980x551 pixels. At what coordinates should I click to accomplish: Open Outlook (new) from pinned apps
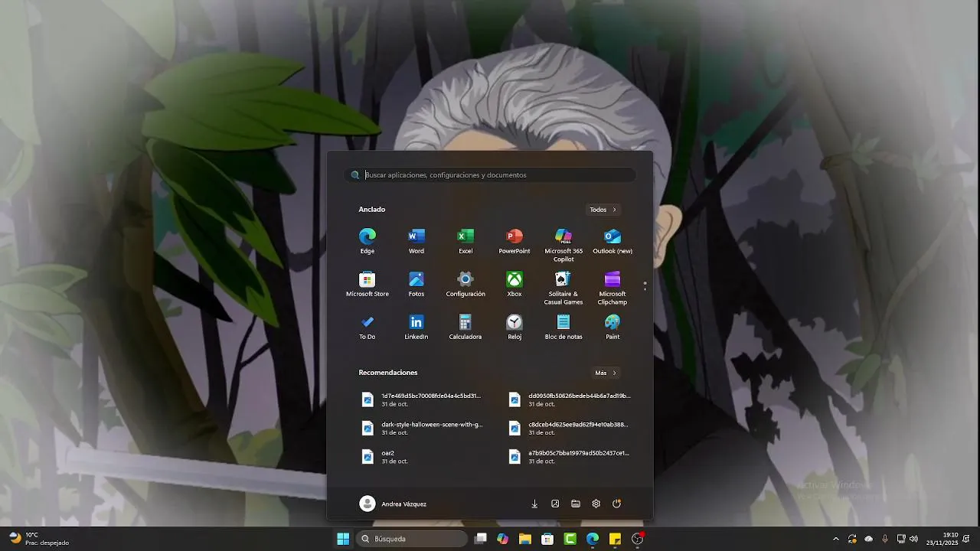pyautogui.click(x=612, y=241)
